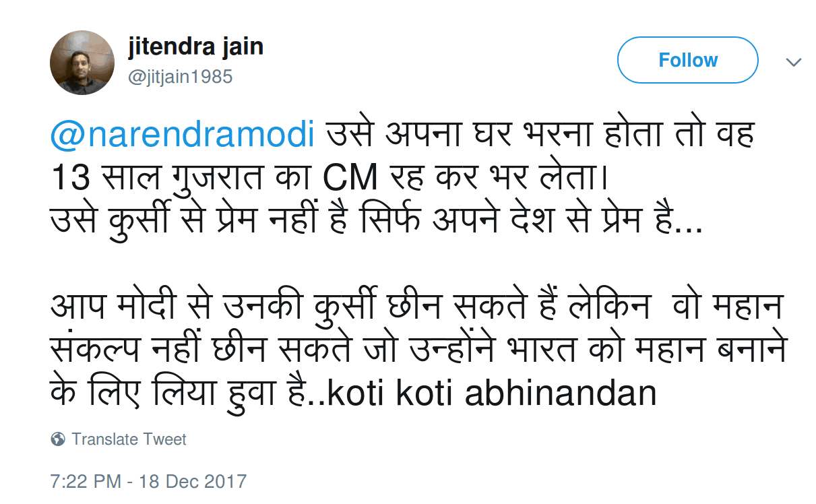
Task: Open the jitendra jain display name
Action: pyautogui.click(x=195, y=48)
